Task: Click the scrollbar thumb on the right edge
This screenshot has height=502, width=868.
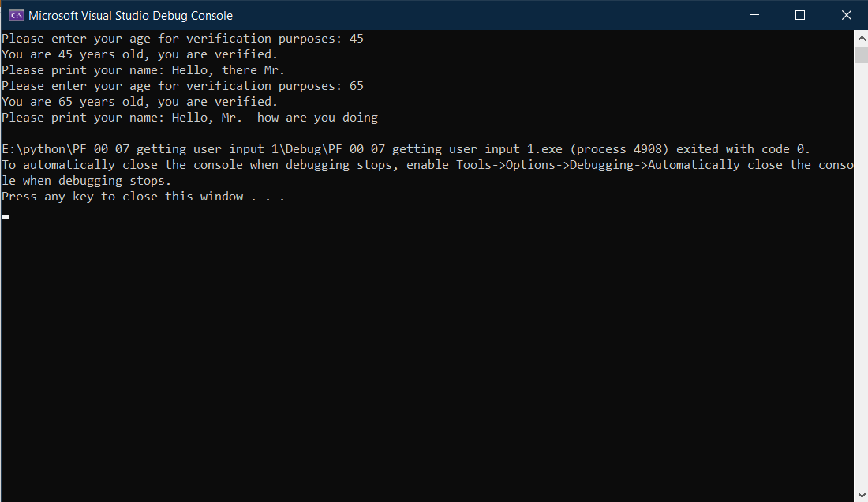Action: click(x=861, y=55)
